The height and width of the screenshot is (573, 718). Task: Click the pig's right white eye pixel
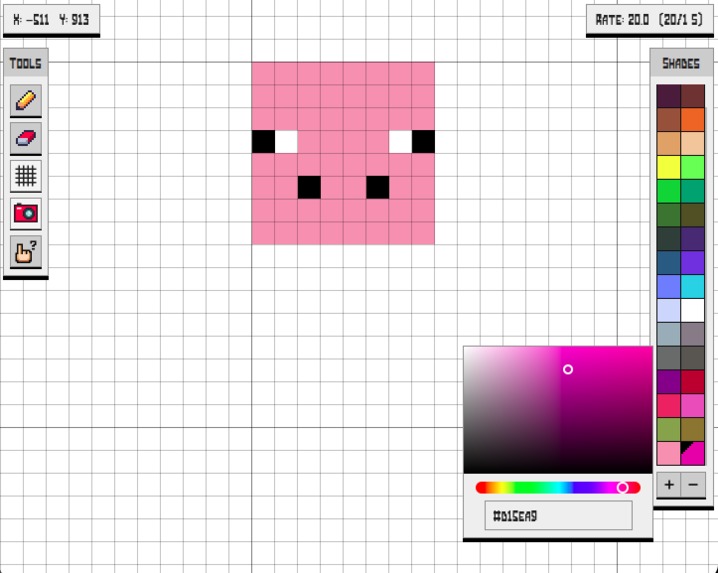[x=401, y=142]
